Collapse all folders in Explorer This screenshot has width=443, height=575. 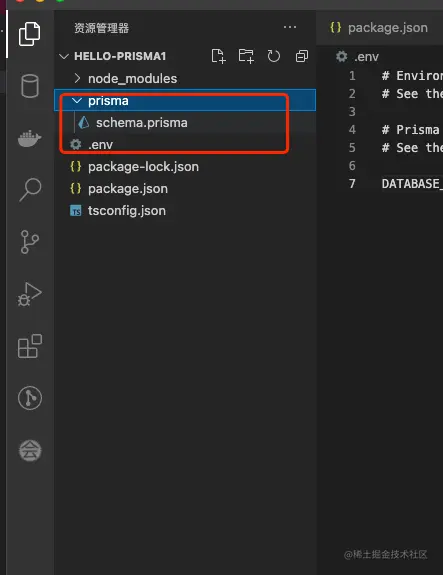click(x=301, y=56)
